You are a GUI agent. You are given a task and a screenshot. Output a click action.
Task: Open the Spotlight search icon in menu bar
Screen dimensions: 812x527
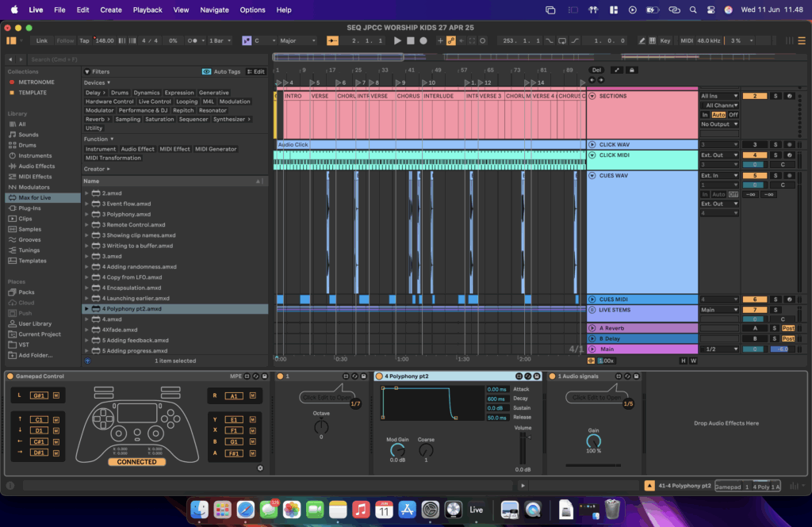pyautogui.click(x=693, y=10)
